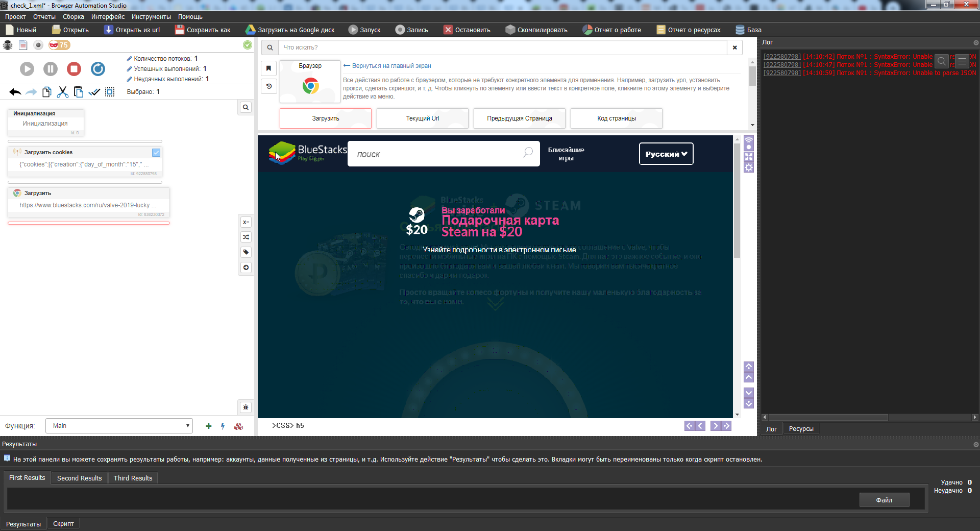
Task: Open the Инструменты menu
Action: tap(151, 16)
